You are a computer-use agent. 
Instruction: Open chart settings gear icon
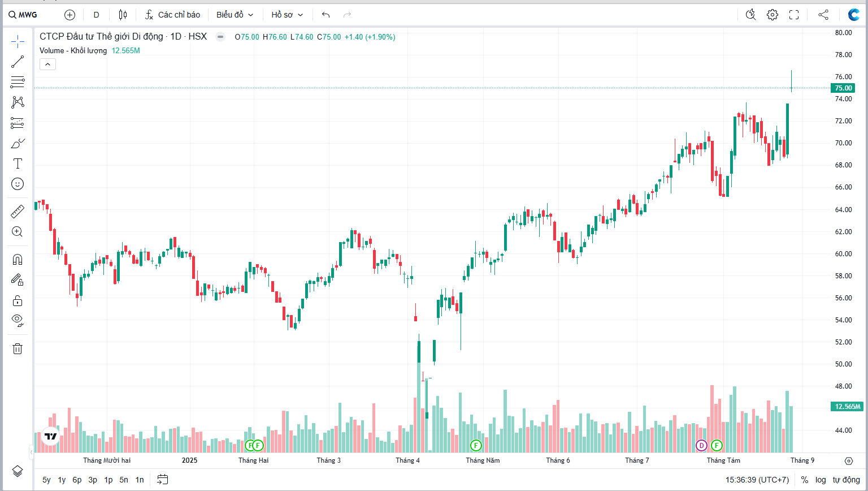(772, 15)
